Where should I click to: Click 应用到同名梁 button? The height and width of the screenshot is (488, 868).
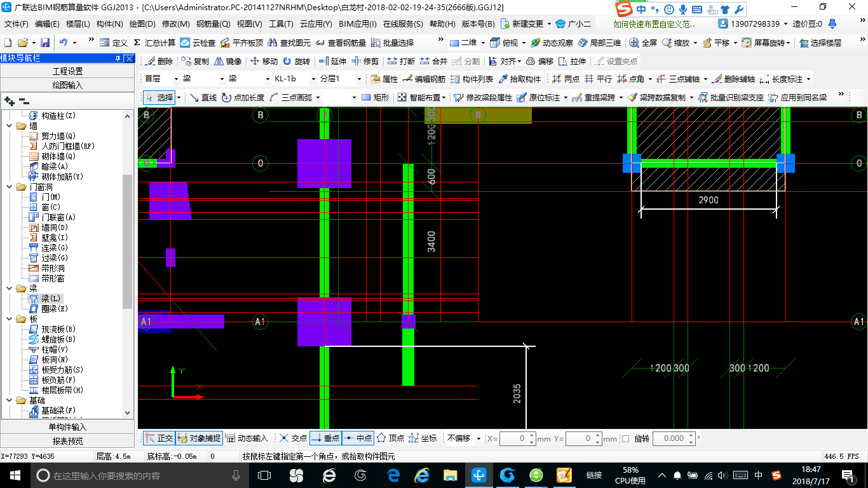tap(797, 97)
